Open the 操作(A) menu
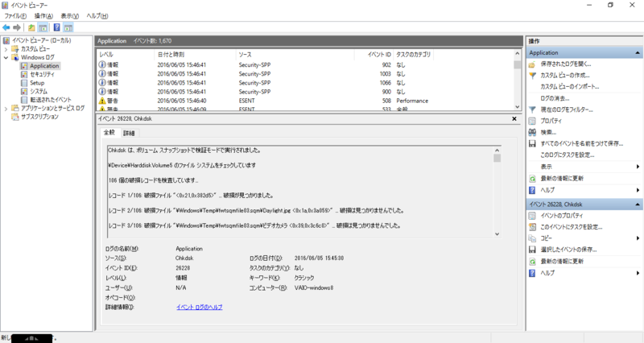 [x=43, y=16]
